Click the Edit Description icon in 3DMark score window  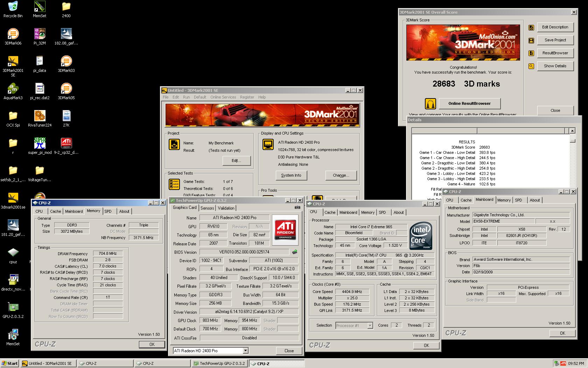pyautogui.click(x=531, y=28)
